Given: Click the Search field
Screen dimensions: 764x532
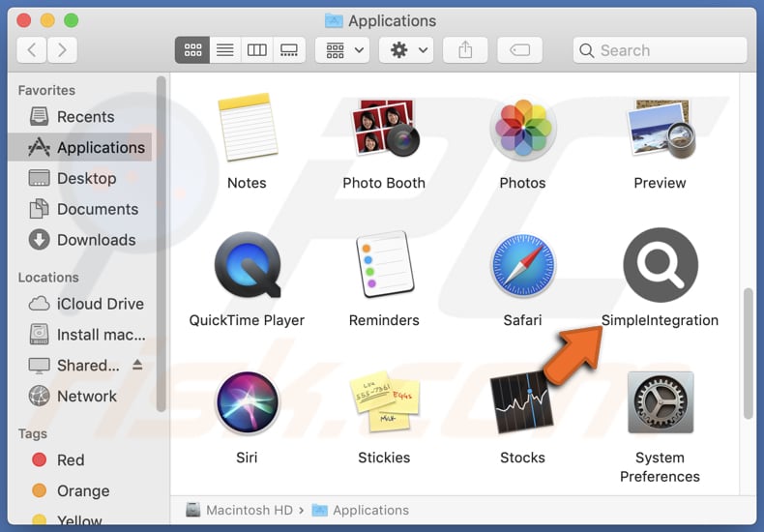Looking at the screenshot, I should point(661,49).
